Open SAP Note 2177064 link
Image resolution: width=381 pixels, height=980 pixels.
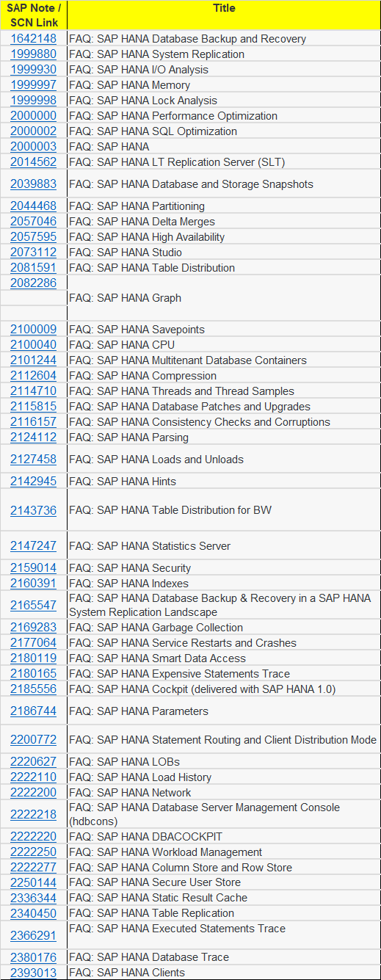(x=33, y=643)
